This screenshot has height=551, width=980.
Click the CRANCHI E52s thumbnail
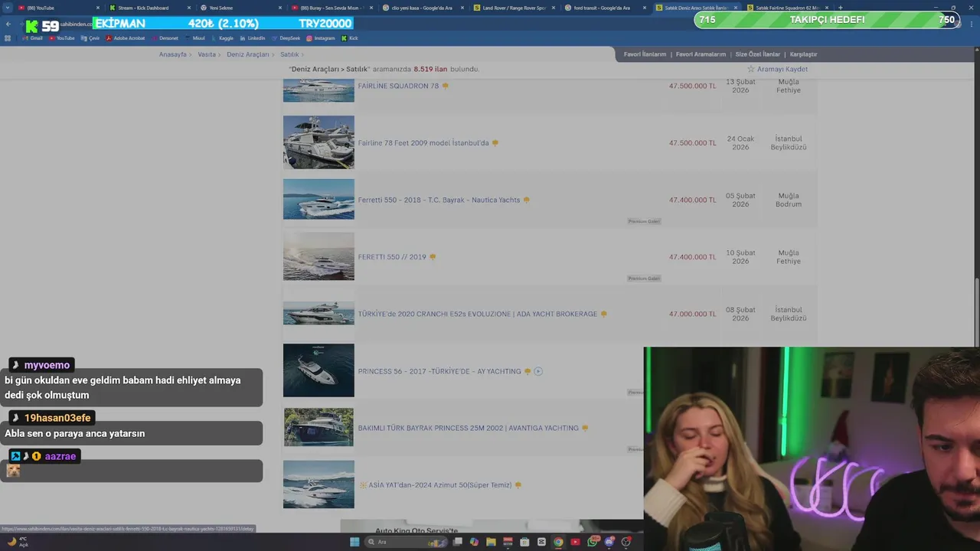click(318, 313)
